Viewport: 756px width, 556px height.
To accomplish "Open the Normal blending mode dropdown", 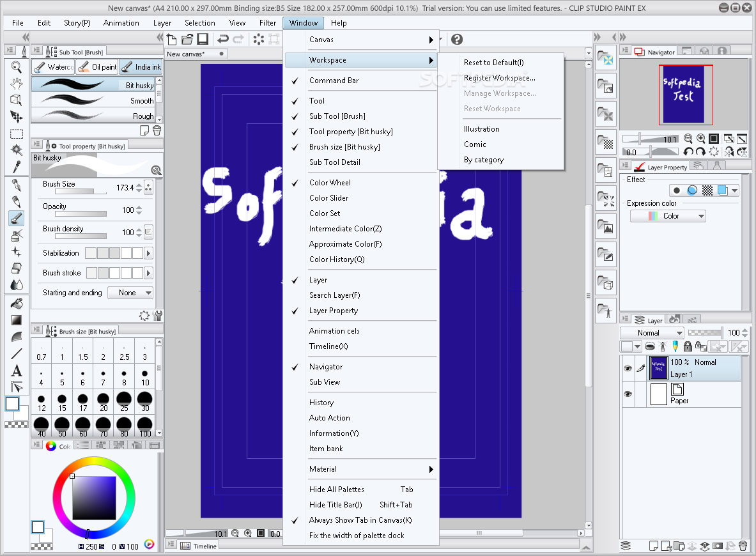I will coord(652,333).
